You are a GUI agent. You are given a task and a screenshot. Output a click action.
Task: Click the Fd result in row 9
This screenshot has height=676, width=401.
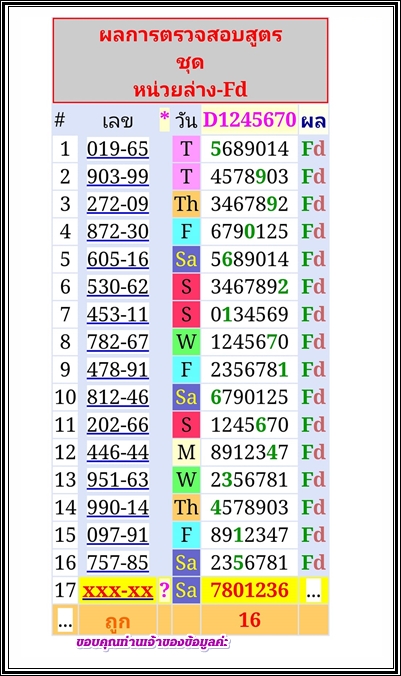(x=313, y=369)
